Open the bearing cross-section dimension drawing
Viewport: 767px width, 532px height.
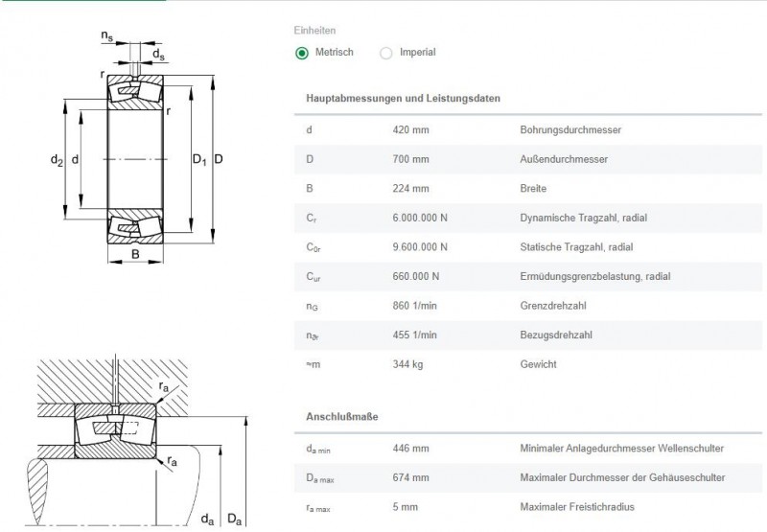click(x=137, y=147)
